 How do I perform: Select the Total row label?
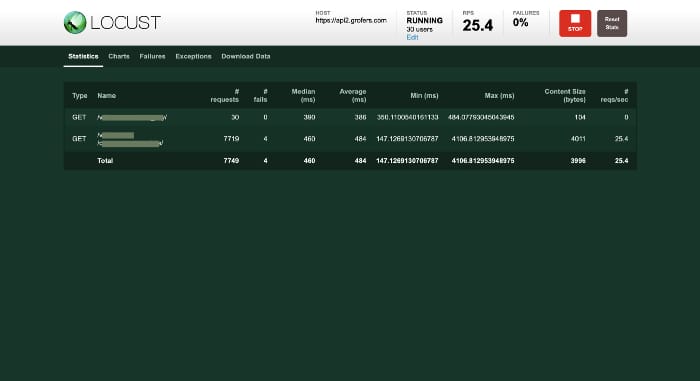(105, 161)
